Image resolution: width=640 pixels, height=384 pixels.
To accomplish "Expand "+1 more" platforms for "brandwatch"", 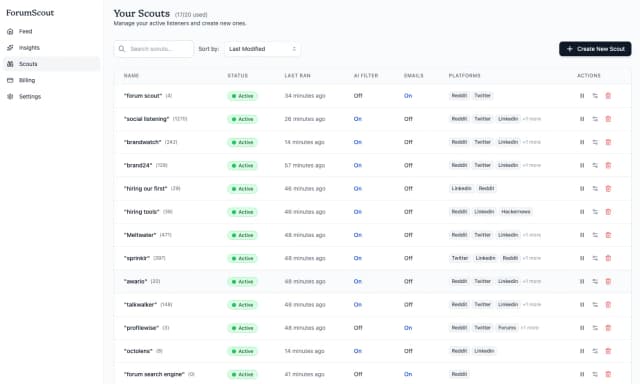I will (532, 142).
